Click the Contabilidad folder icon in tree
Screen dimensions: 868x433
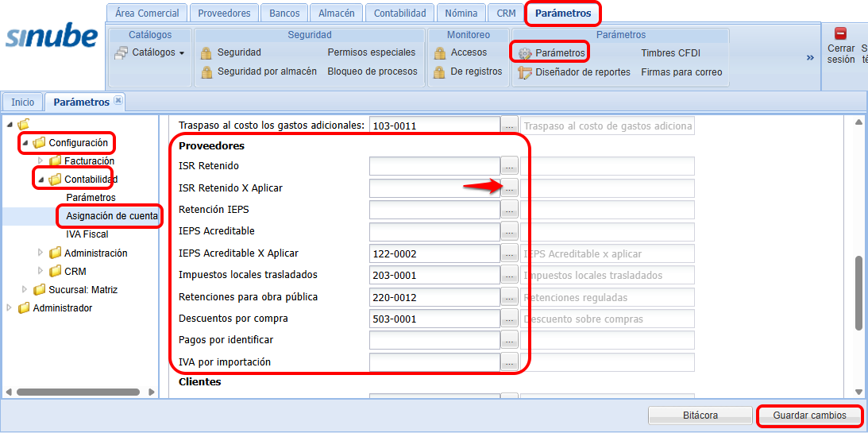55,180
